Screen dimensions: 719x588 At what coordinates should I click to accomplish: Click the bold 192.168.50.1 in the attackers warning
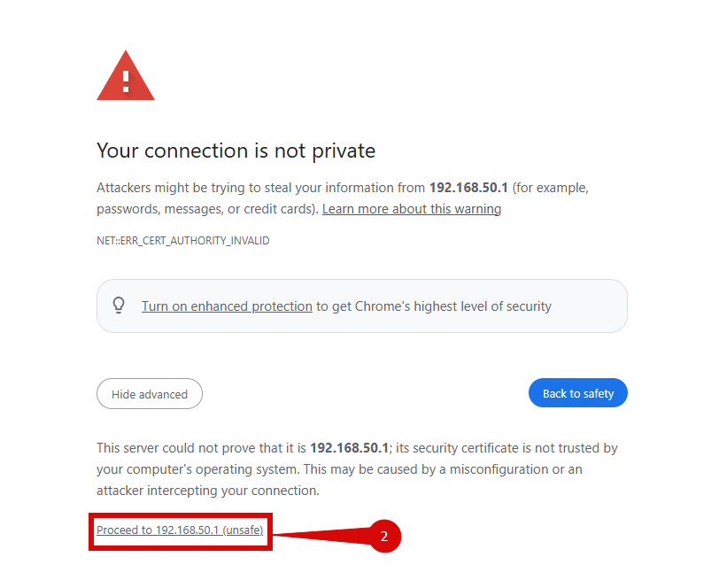[x=468, y=188]
